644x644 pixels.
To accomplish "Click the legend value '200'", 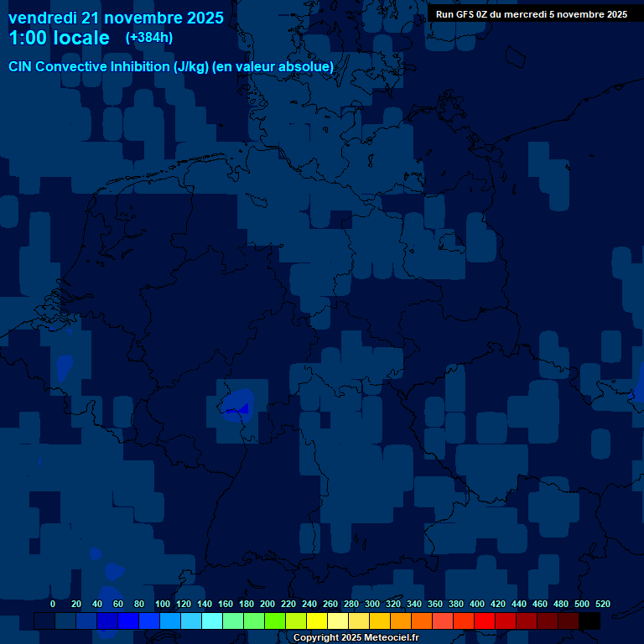I will 267,604.
